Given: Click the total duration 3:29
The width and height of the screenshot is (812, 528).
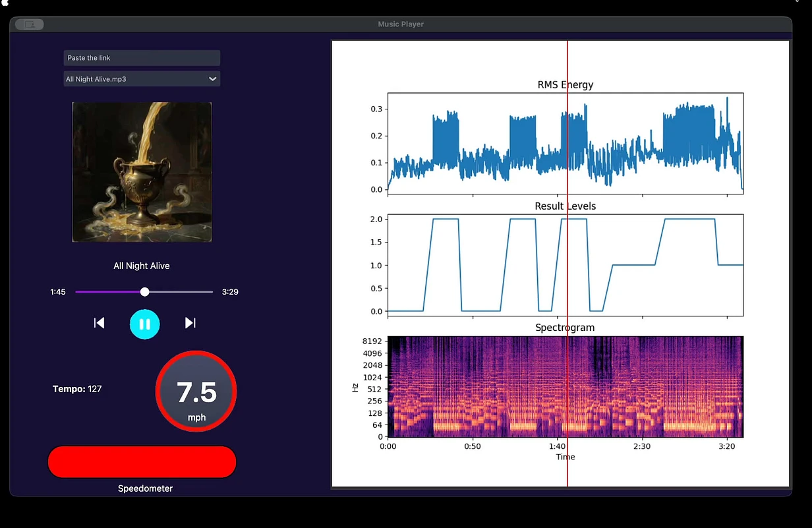Looking at the screenshot, I should coord(230,291).
